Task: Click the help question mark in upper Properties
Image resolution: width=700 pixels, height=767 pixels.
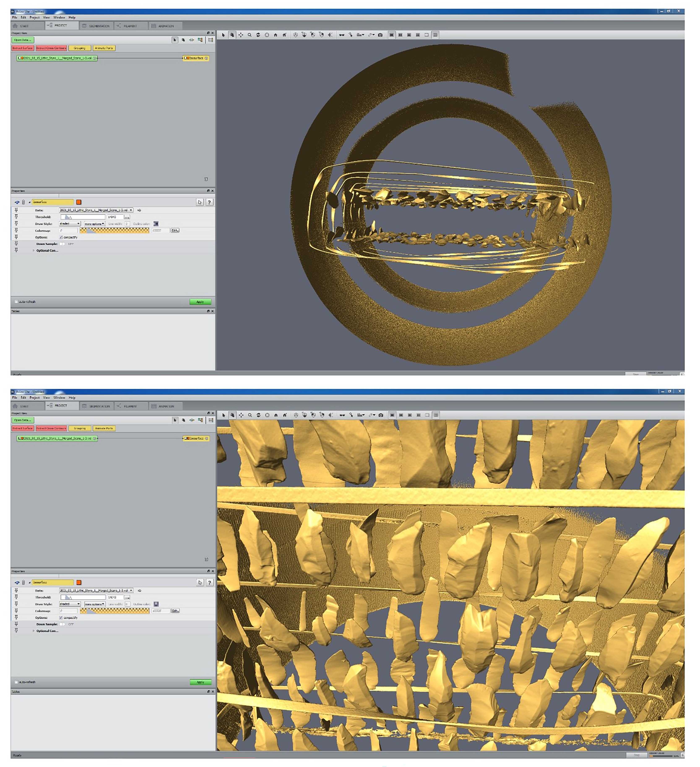Action: click(209, 202)
